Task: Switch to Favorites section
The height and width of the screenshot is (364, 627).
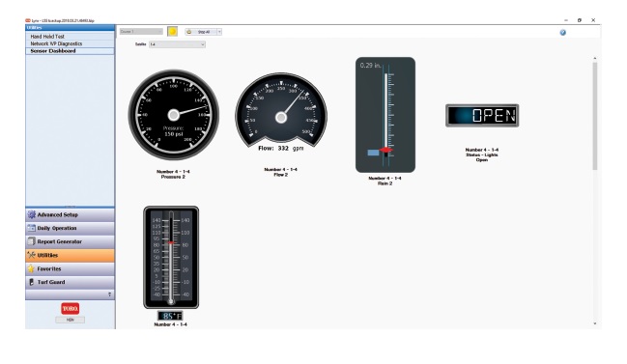Action: coord(70,268)
